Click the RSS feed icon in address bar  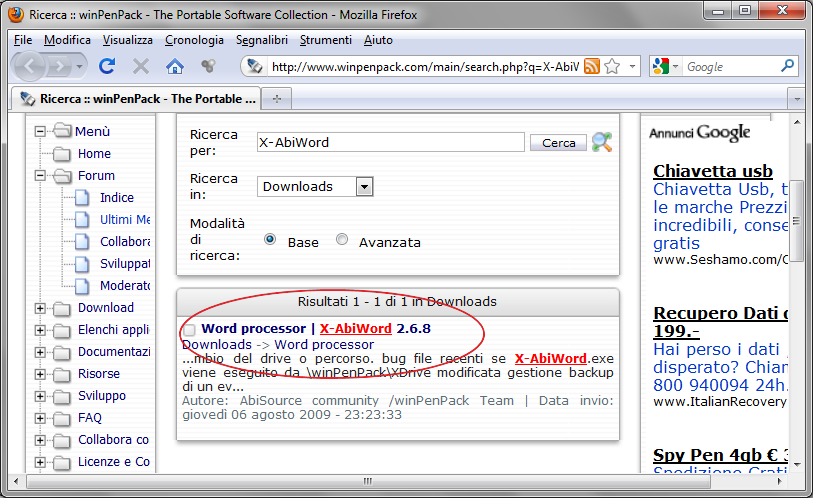[592, 66]
